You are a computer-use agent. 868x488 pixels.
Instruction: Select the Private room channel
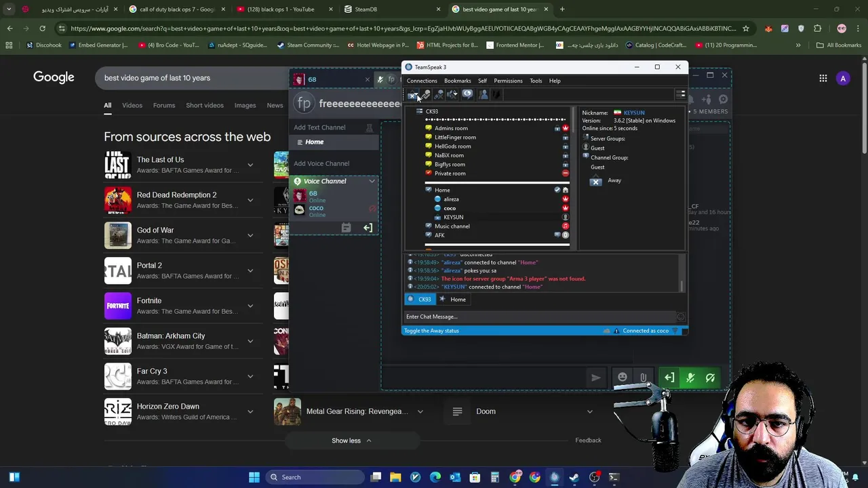(x=450, y=174)
